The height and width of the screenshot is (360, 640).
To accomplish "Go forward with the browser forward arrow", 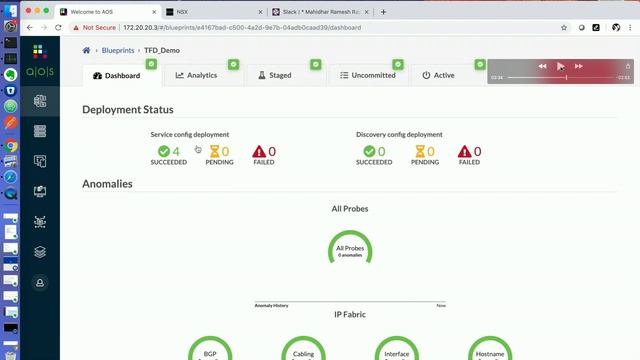I will 44,28.
